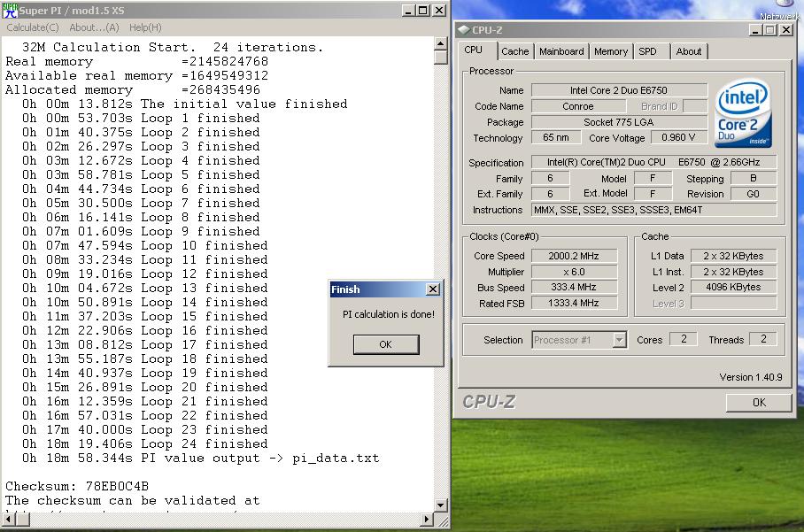Open the Processor #1 selection dropdown

click(x=620, y=340)
